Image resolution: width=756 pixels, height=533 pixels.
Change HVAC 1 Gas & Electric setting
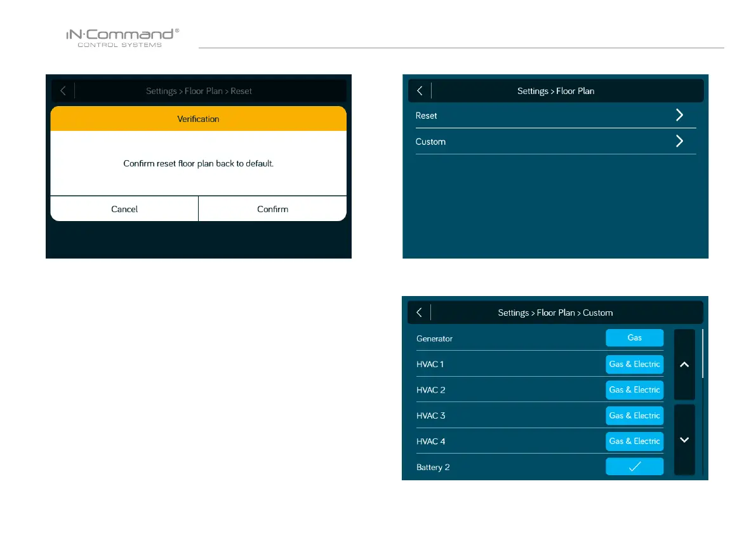coord(635,364)
